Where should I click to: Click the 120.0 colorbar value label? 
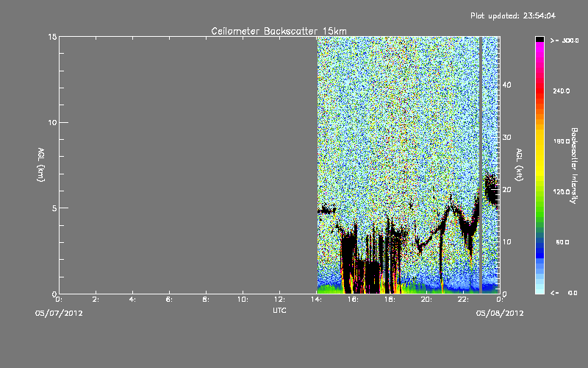561,192
